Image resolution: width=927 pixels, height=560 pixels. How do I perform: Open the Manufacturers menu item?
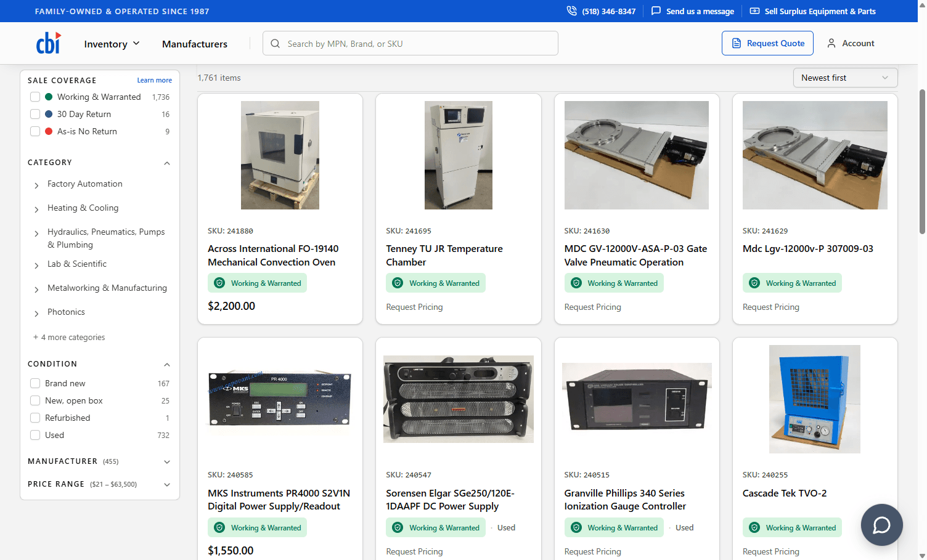click(x=195, y=44)
